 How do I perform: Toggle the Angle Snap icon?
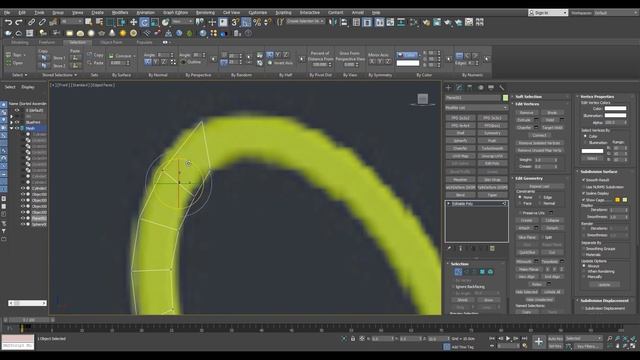[246, 22]
